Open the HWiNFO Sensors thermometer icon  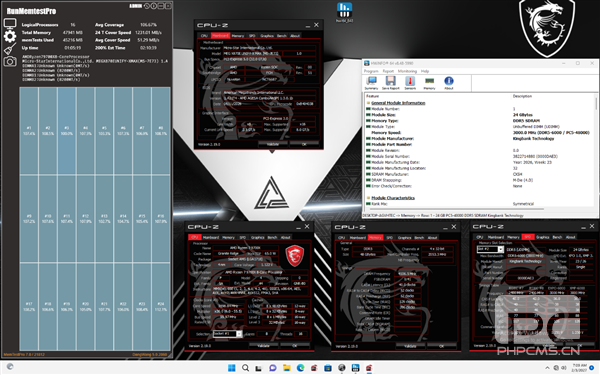click(410, 83)
